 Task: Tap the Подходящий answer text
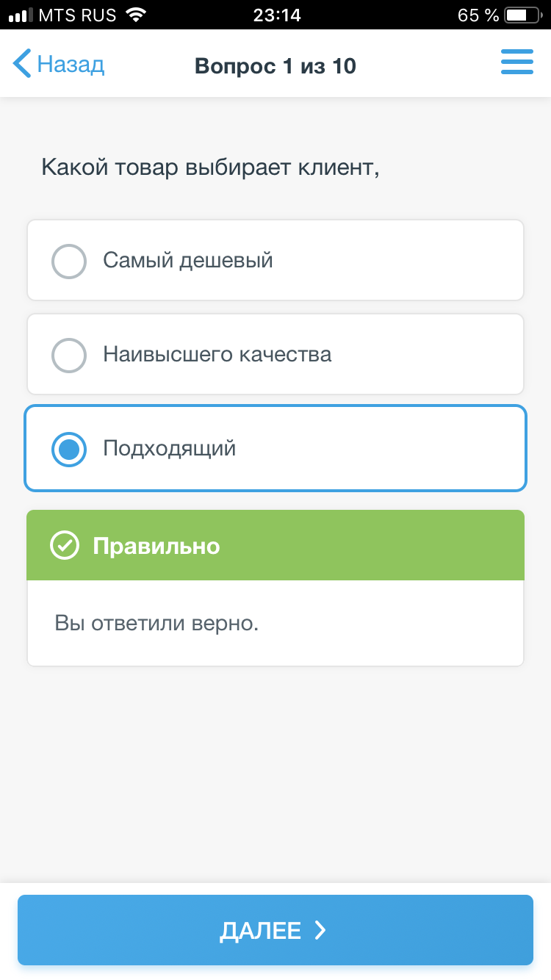(170, 448)
